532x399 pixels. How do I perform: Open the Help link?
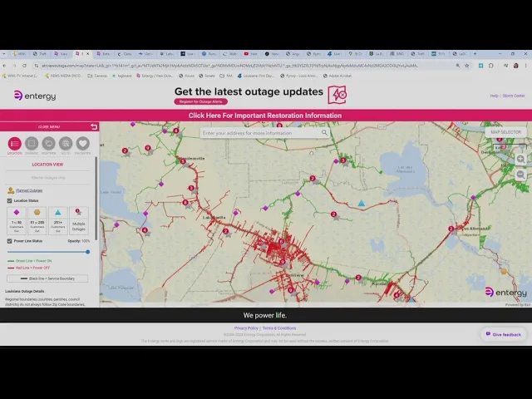coord(494,96)
